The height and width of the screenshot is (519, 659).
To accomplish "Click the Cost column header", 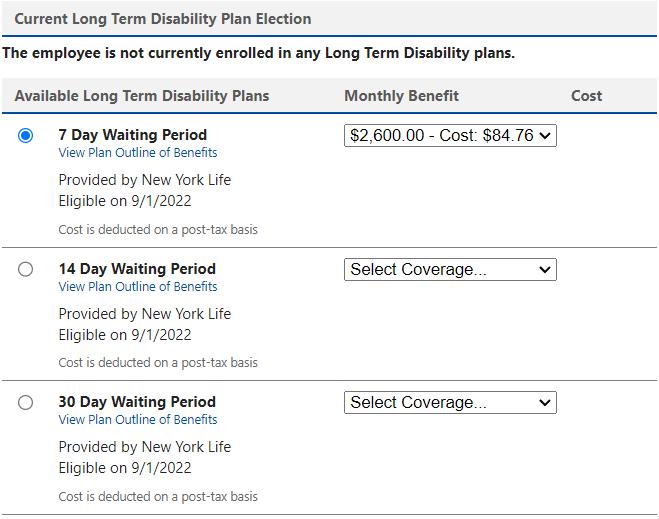I will (586, 96).
